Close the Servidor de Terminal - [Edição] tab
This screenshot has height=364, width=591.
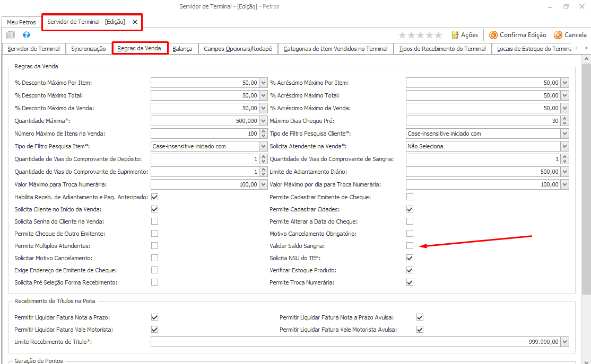point(135,22)
